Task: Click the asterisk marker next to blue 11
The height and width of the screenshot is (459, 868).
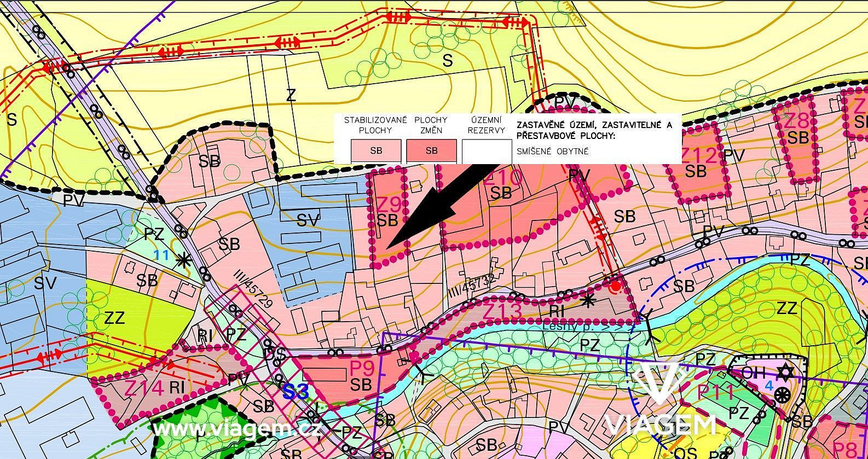Action: (183, 260)
